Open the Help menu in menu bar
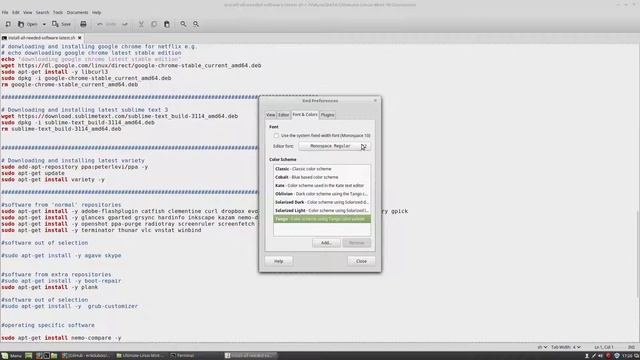 coord(96,12)
